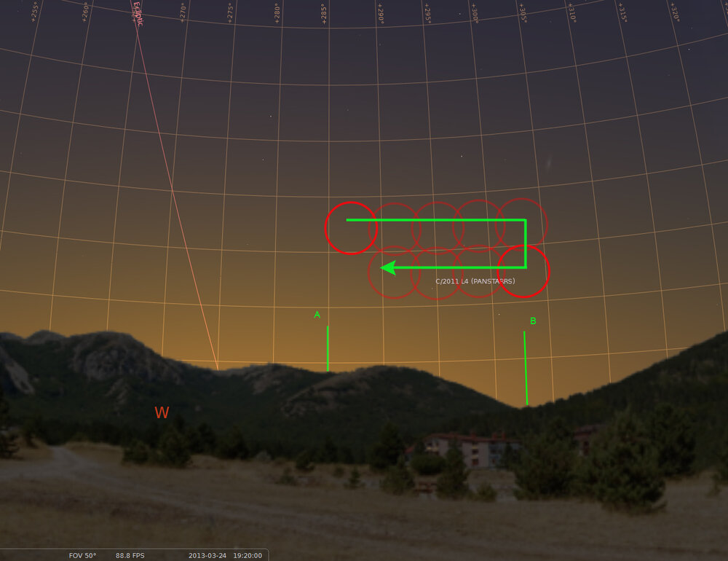This screenshot has width=728, height=561.
Task: Click the FOV 50° readout in status bar
Action: (82, 555)
